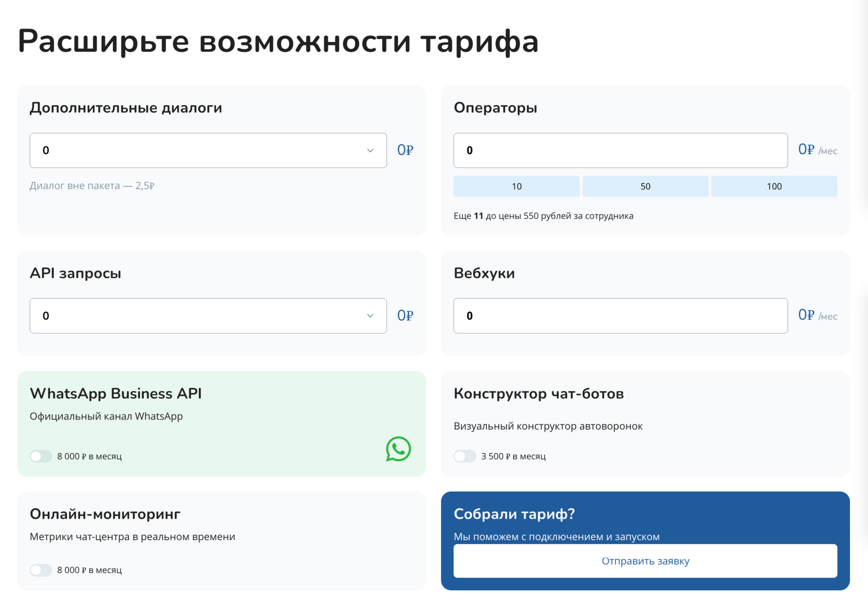868x608 pixels.
Task: Click the 'Диалог вне пакета — 2,5₽' hint
Action: click(x=92, y=186)
